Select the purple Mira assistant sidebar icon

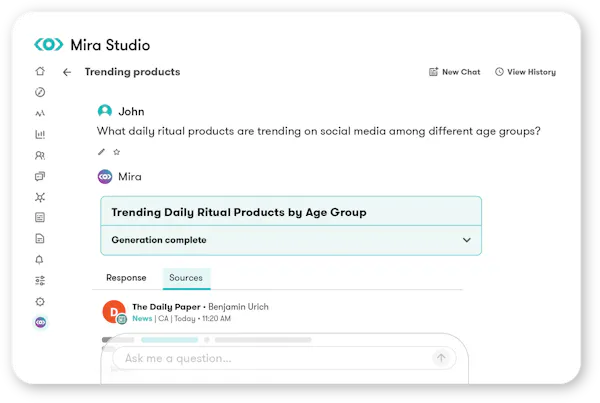tap(41, 323)
